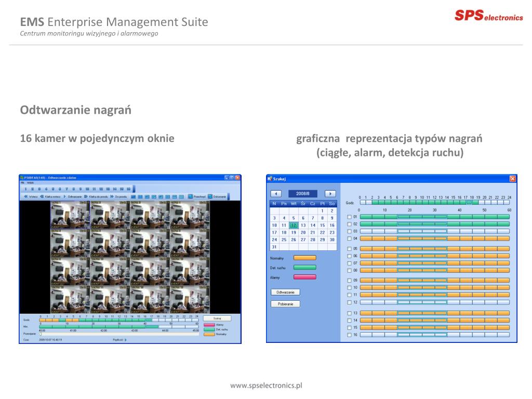Click the Alarmy pink swatch in Szukaj

(304, 277)
